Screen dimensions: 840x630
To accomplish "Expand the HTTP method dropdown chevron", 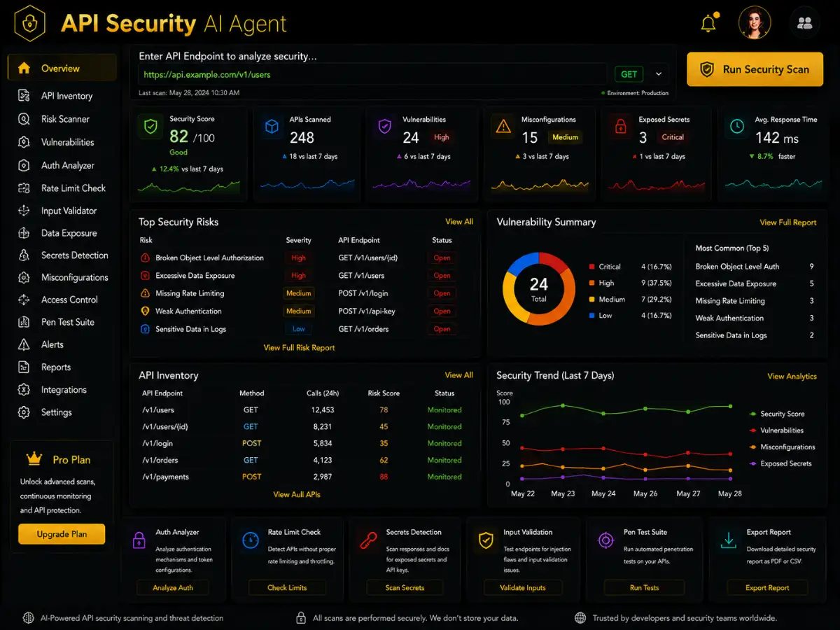I will 659,73.
